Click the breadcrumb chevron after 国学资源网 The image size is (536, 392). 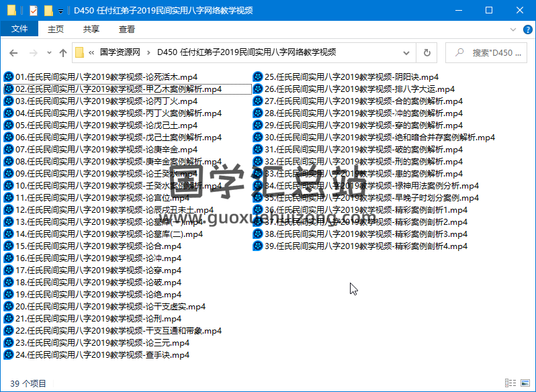point(148,52)
